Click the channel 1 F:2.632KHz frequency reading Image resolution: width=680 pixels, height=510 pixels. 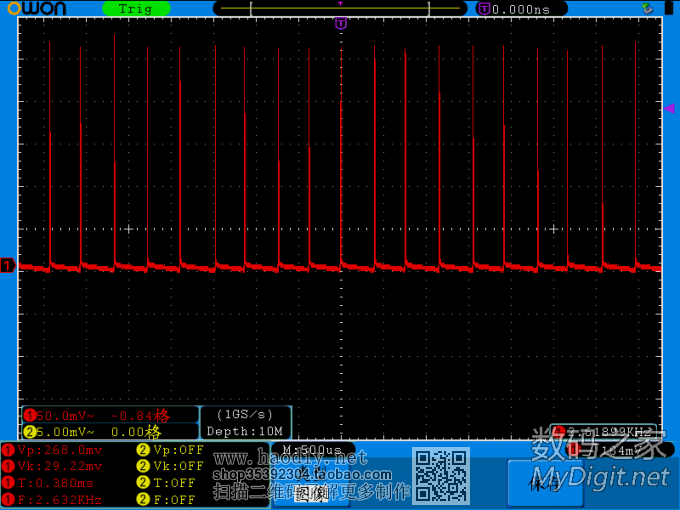(62, 499)
